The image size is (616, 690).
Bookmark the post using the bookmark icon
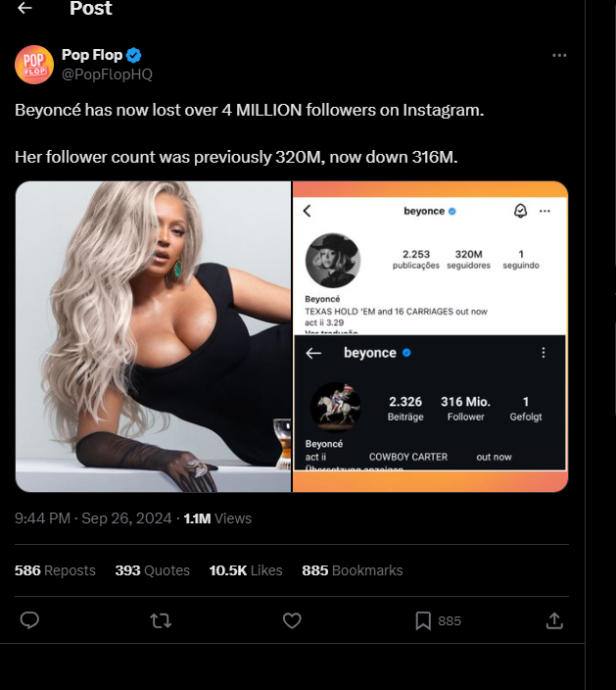click(423, 620)
